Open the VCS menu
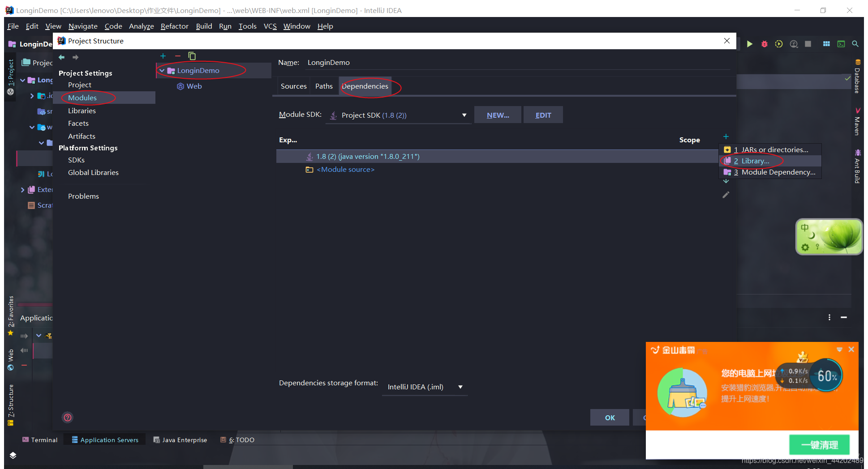868x469 pixels. click(270, 26)
